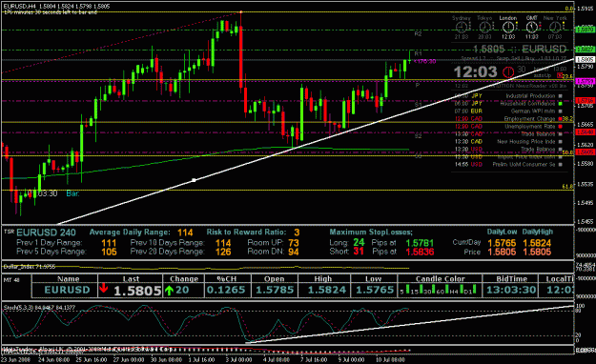Click gray impact square for New Housing Price
Screen dimensions: 596x364
[x=560, y=142]
